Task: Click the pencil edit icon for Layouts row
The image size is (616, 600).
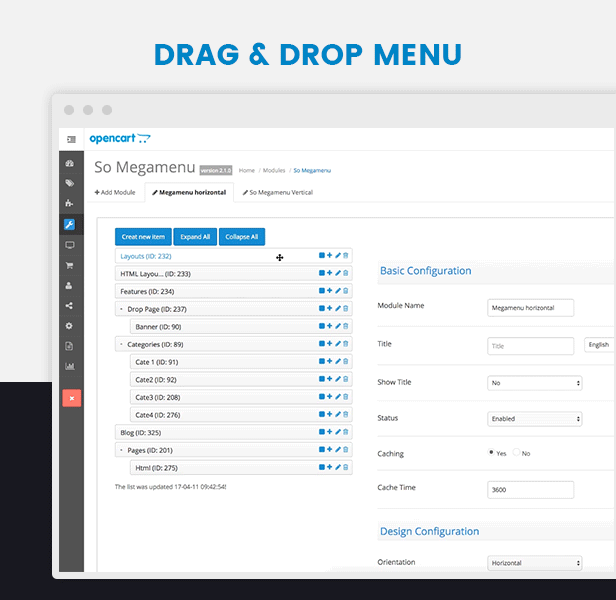Action: pos(338,256)
